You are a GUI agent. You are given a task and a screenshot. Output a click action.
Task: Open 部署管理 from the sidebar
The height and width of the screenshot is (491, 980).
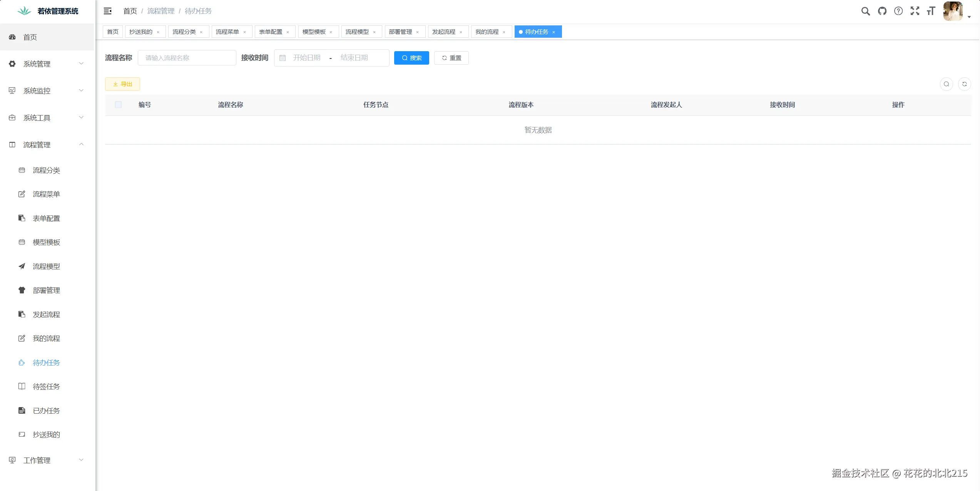[46, 290]
